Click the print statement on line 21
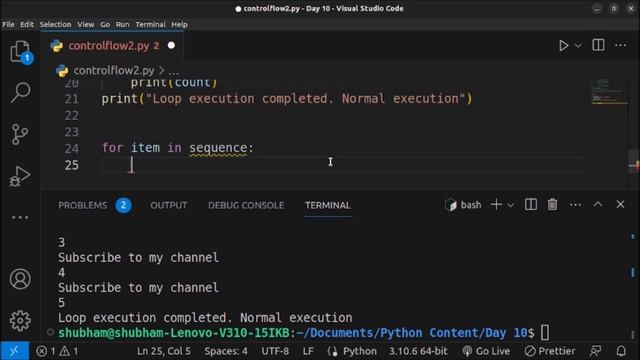This screenshot has width=640, height=360. (x=287, y=99)
